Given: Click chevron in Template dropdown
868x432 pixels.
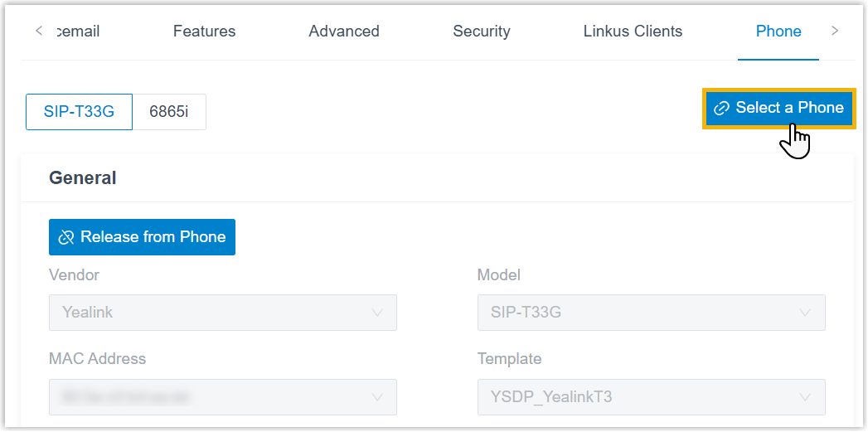Looking at the screenshot, I should click(806, 397).
